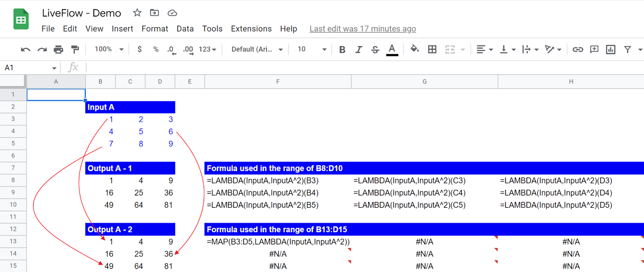This screenshot has height=272, width=644.
Task: Format as currency with dollar icon
Action: click(140, 49)
